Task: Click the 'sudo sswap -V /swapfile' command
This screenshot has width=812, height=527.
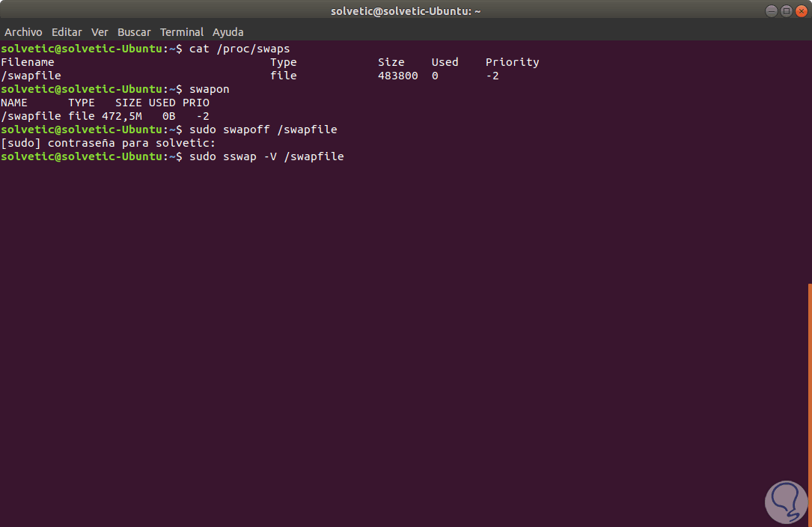Action: point(266,156)
